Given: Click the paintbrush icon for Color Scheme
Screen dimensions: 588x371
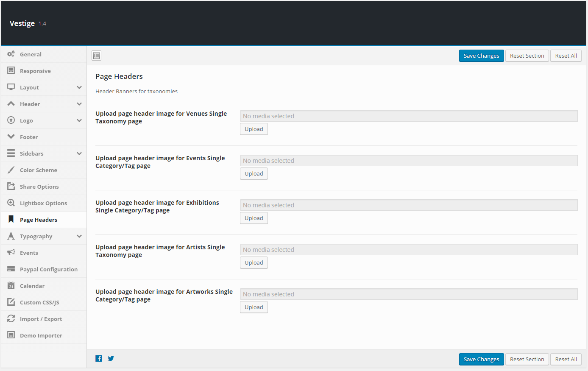Looking at the screenshot, I should point(11,170).
